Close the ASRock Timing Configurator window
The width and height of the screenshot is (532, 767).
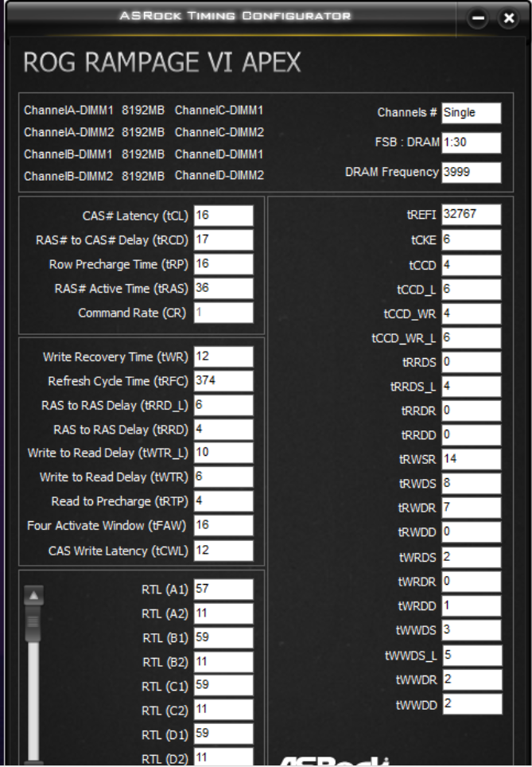click(508, 18)
